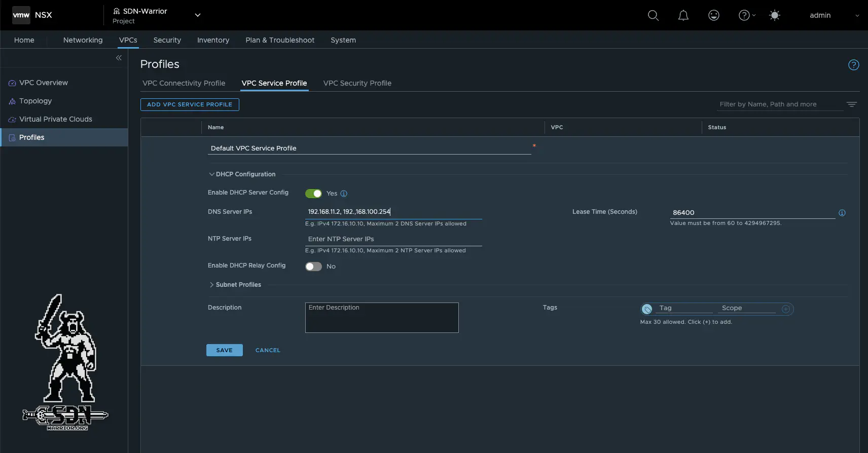Image resolution: width=868 pixels, height=453 pixels.
Task: Open the Profiles page help icon
Action: 853,65
